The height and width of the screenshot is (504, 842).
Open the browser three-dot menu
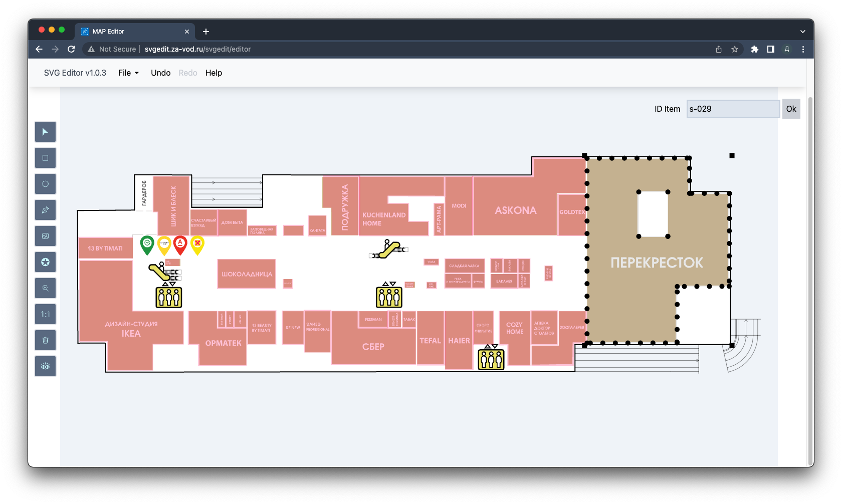(x=803, y=49)
